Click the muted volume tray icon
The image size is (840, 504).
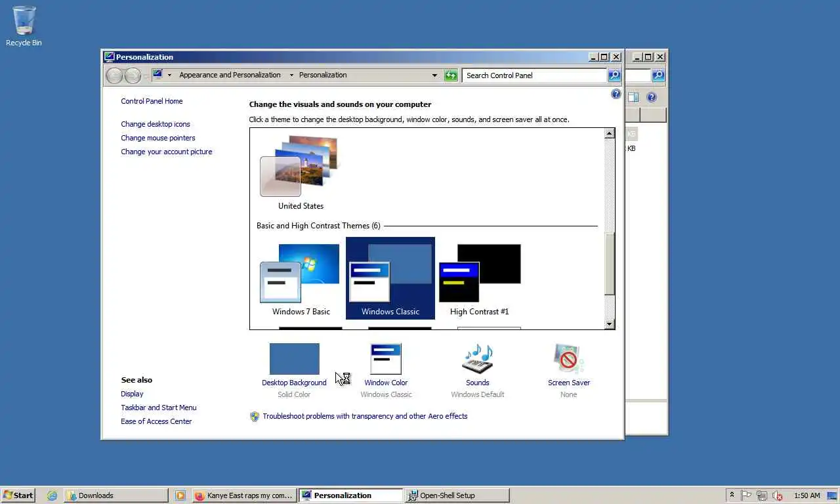pyautogui.click(x=778, y=495)
